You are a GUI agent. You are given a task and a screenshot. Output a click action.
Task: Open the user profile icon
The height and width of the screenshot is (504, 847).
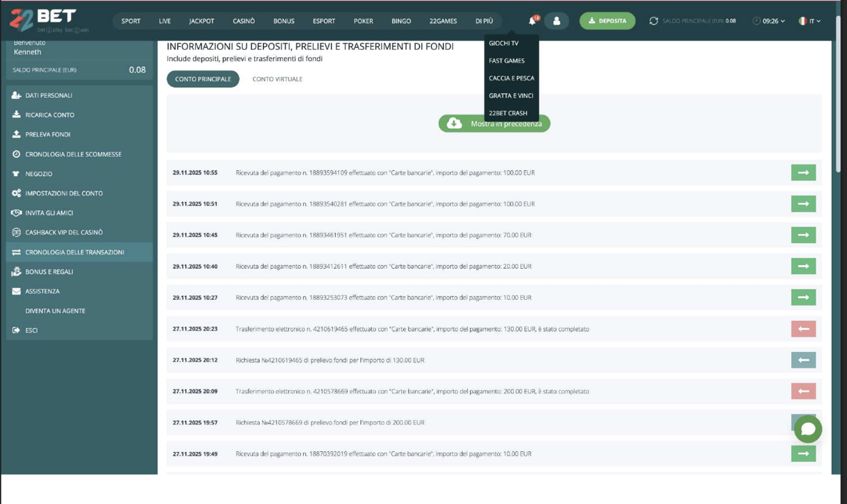[556, 21]
